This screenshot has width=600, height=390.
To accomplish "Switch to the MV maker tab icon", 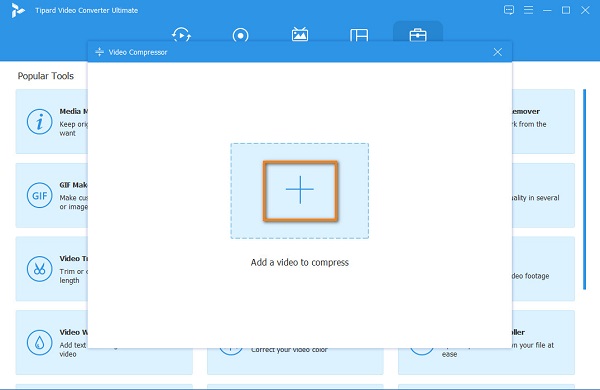I will pyautogui.click(x=300, y=34).
